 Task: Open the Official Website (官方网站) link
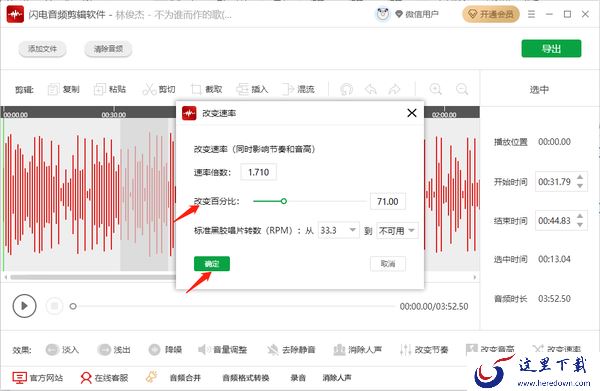38,378
